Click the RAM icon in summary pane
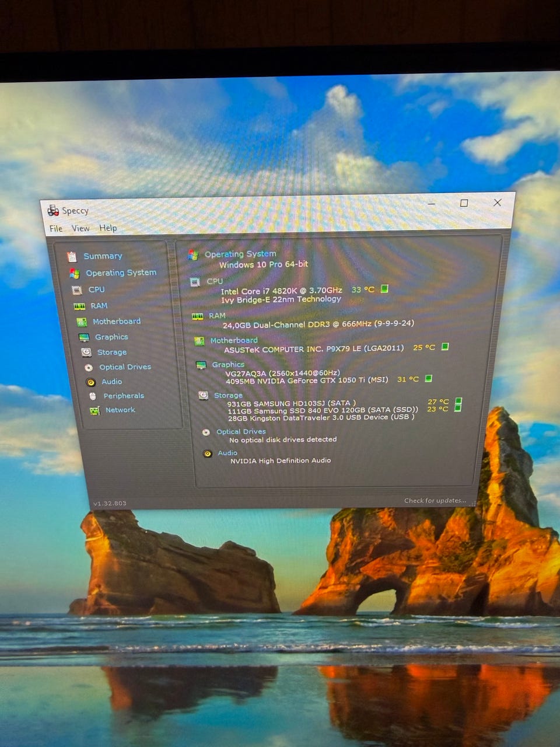The height and width of the screenshot is (747, 560). pyautogui.click(x=198, y=316)
